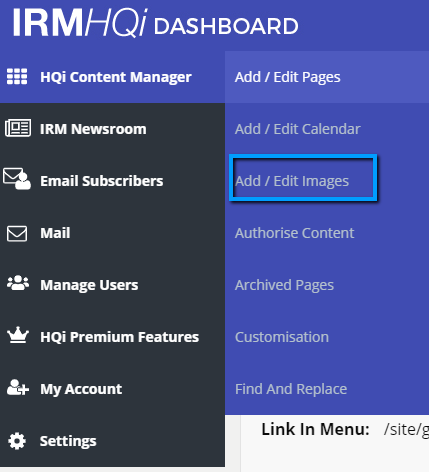Click the IRM Newsroom newspaper icon
The width and height of the screenshot is (429, 472).
coord(18,128)
